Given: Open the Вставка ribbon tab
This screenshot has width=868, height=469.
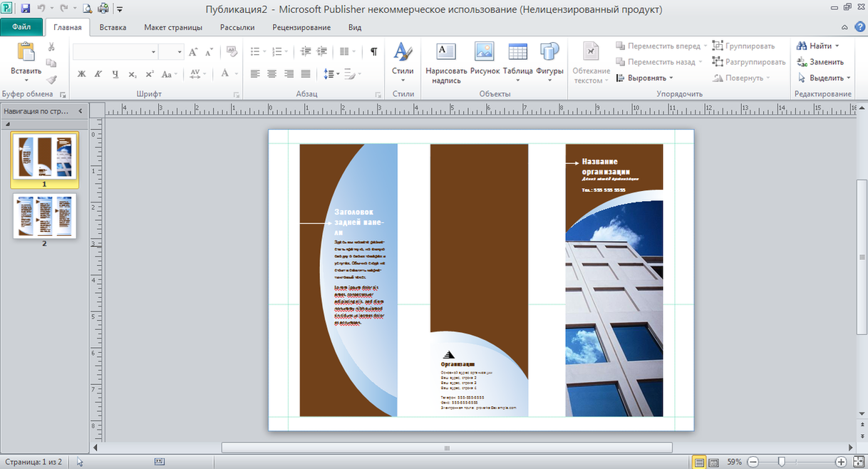Looking at the screenshot, I should (113, 28).
